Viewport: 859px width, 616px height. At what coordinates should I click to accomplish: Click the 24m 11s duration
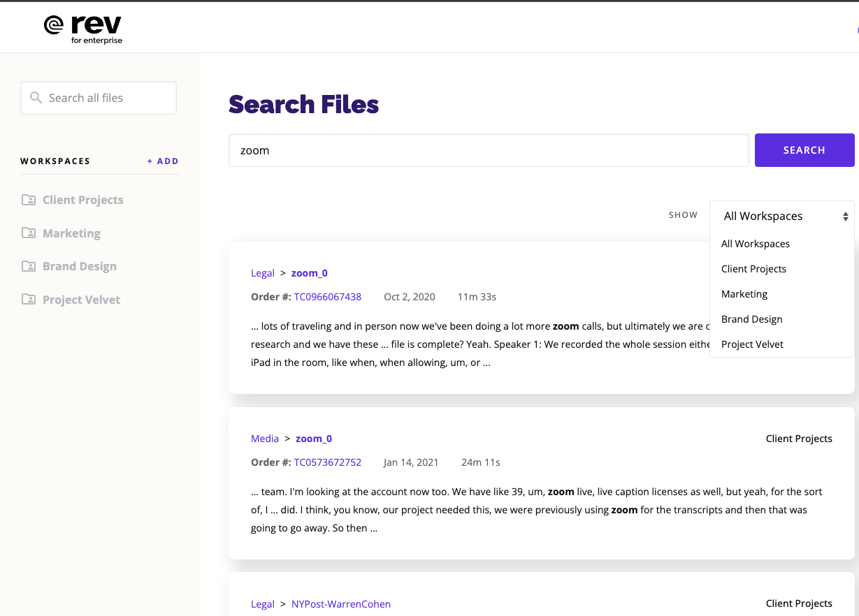(x=481, y=462)
